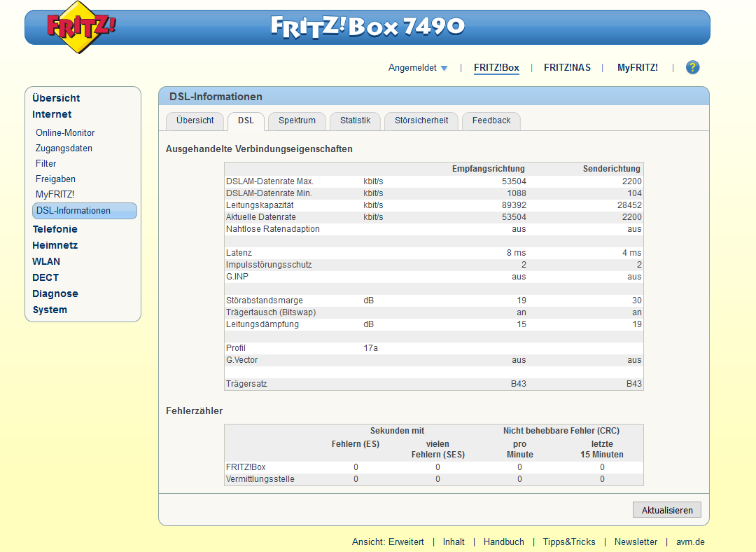Switch to the Übersicht tab
Image resolution: width=756 pixels, height=552 pixels.
click(x=195, y=120)
